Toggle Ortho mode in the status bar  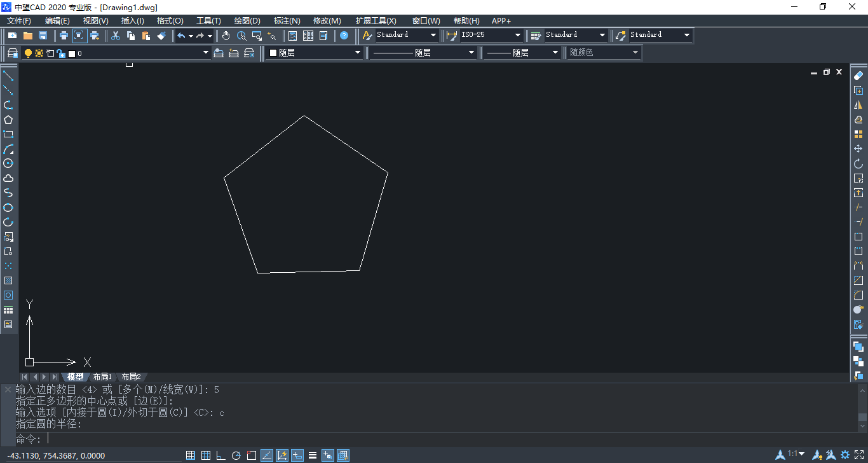(x=220, y=455)
